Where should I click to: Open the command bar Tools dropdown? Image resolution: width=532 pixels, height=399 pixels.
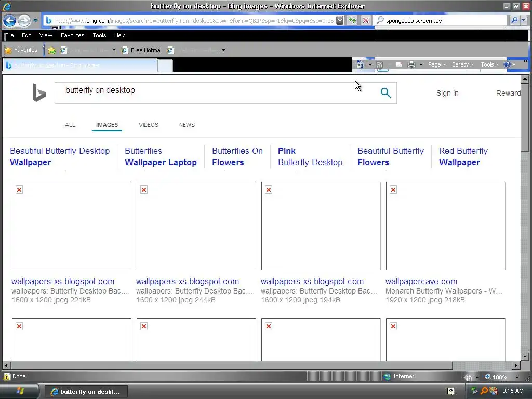click(x=489, y=64)
